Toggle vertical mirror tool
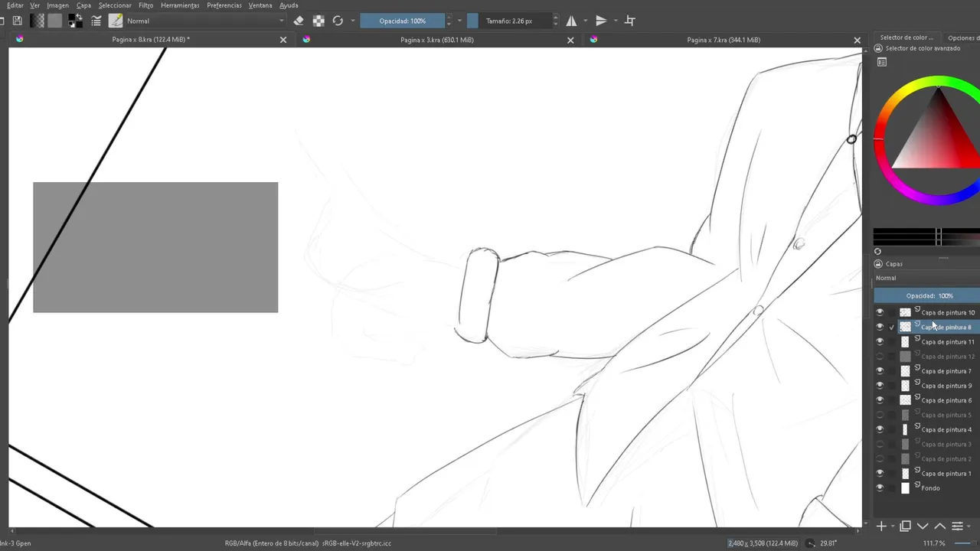This screenshot has height=551, width=980. tap(601, 21)
